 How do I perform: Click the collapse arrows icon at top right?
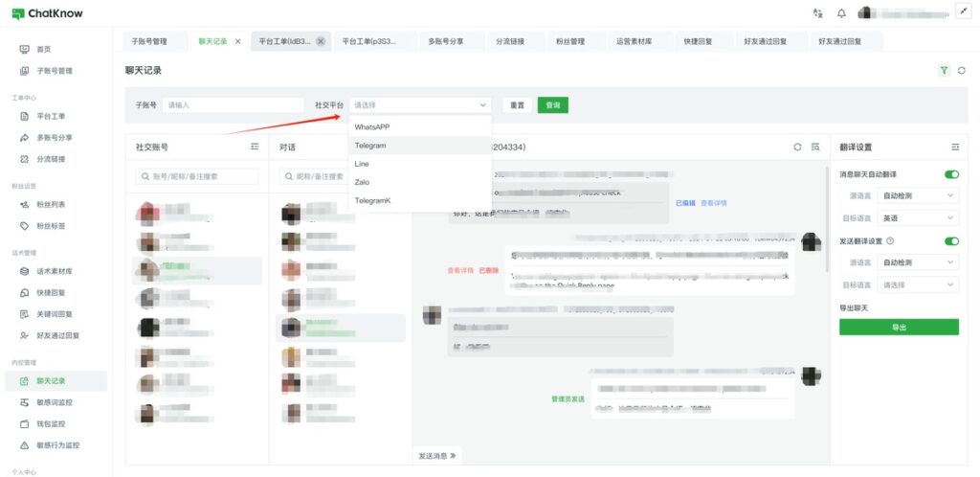[x=963, y=11]
